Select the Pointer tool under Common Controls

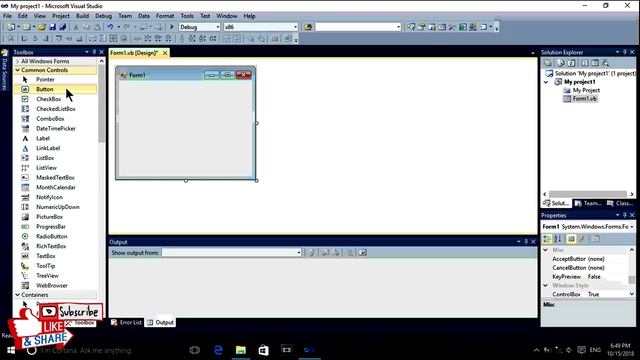pyautogui.click(x=56, y=79)
